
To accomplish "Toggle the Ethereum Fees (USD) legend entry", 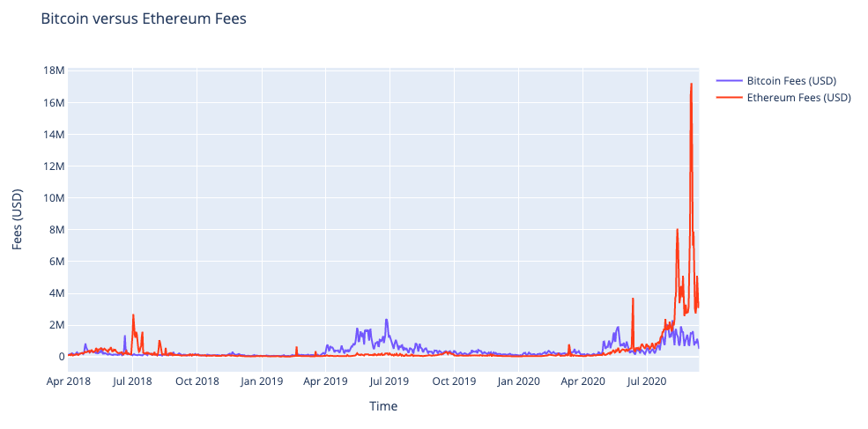I will click(783, 98).
